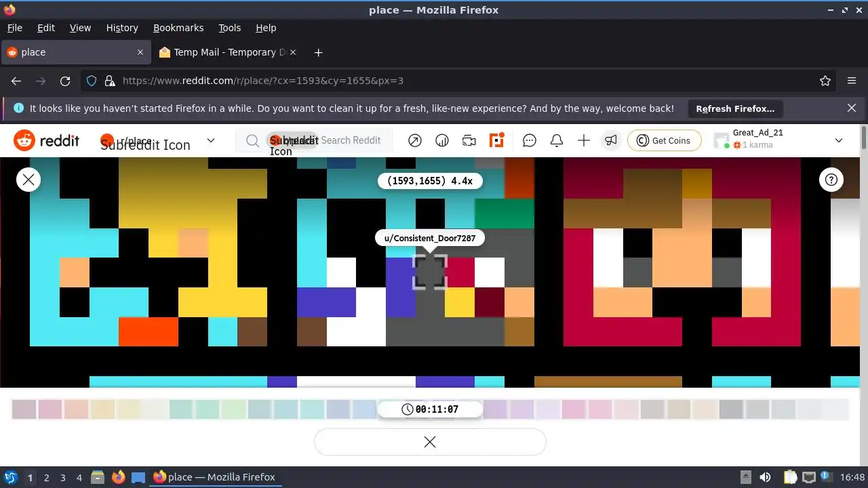Open the Popular arrow icon
Screen dimensions: 868x488
coord(415,140)
